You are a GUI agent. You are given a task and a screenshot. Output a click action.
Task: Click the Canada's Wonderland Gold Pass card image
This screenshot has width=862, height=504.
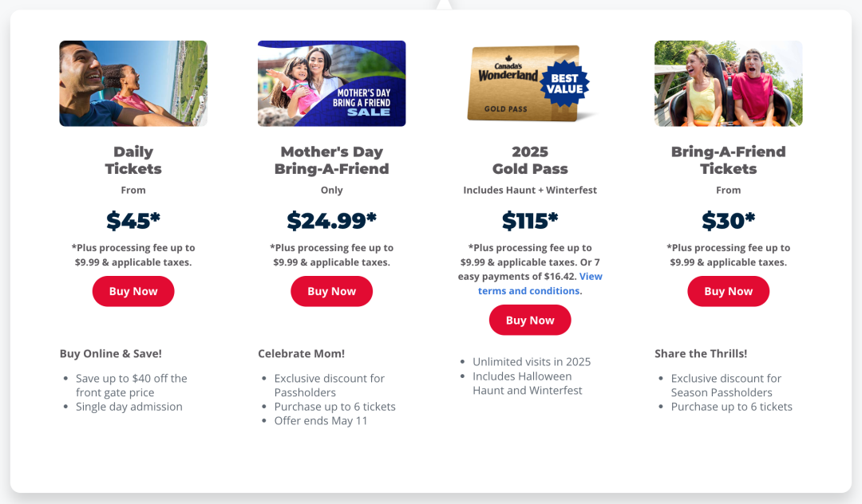coord(524,84)
